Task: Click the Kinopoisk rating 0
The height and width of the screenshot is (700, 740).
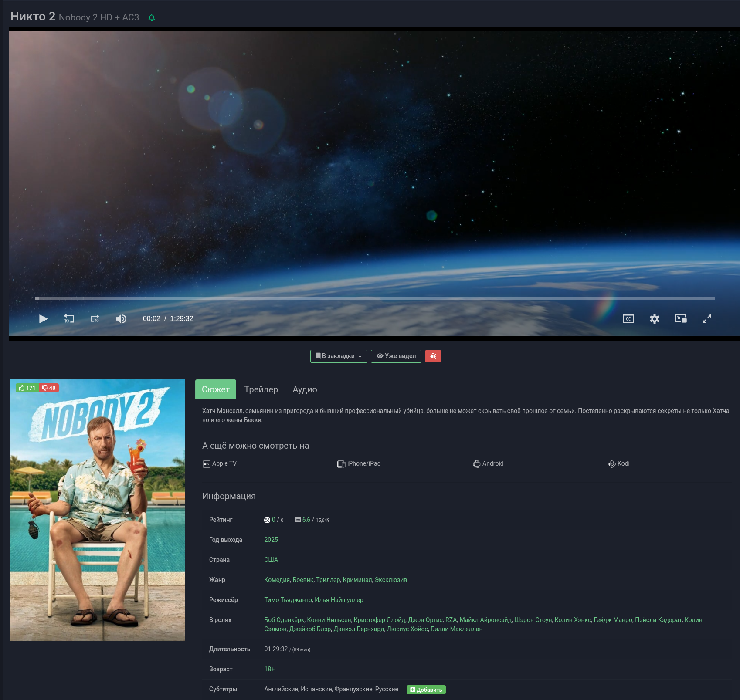Action: pos(274,520)
